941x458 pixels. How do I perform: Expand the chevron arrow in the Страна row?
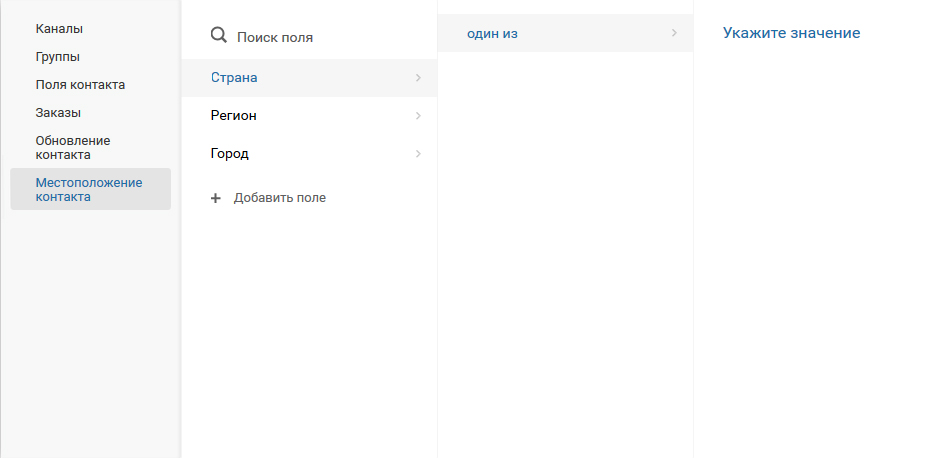(x=418, y=78)
